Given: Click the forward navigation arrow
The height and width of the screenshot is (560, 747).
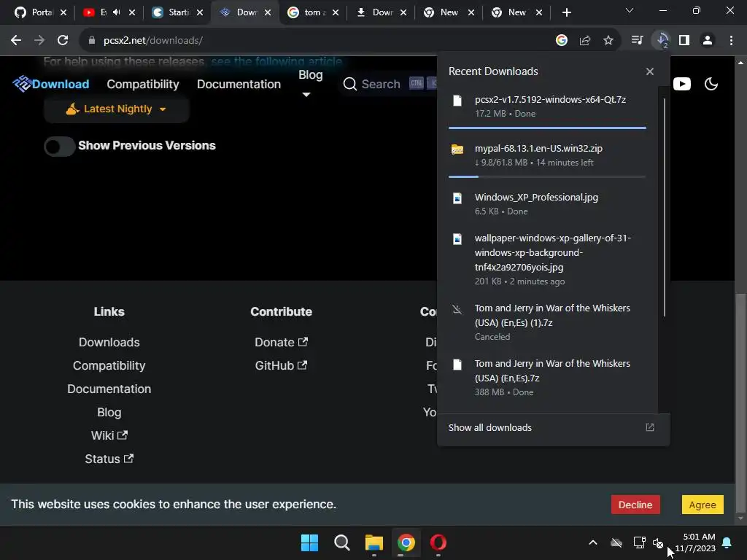Looking at the screenshot, I should [x=39, y=41].
